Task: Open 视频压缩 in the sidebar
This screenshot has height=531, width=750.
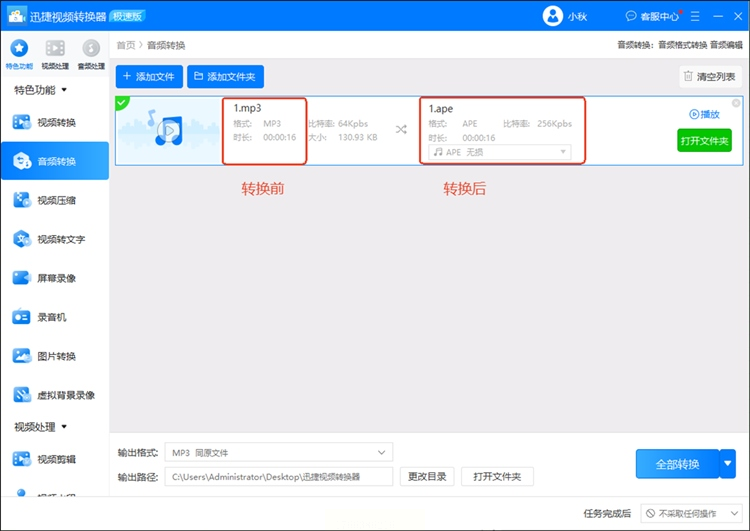Action: [x=55, y=200]
